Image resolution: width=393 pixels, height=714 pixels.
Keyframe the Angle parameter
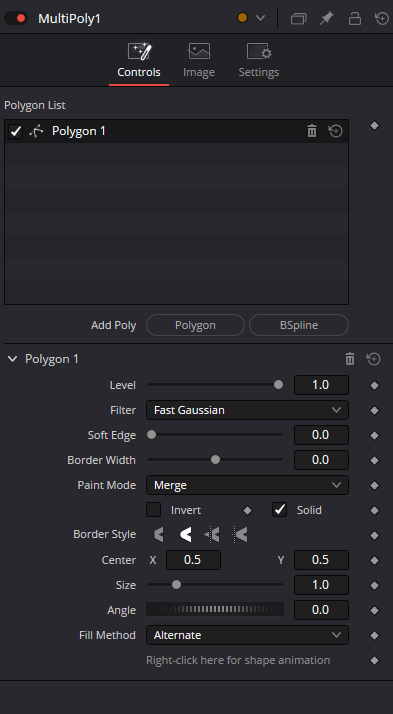pyautogui.click(x=374, y=611)
